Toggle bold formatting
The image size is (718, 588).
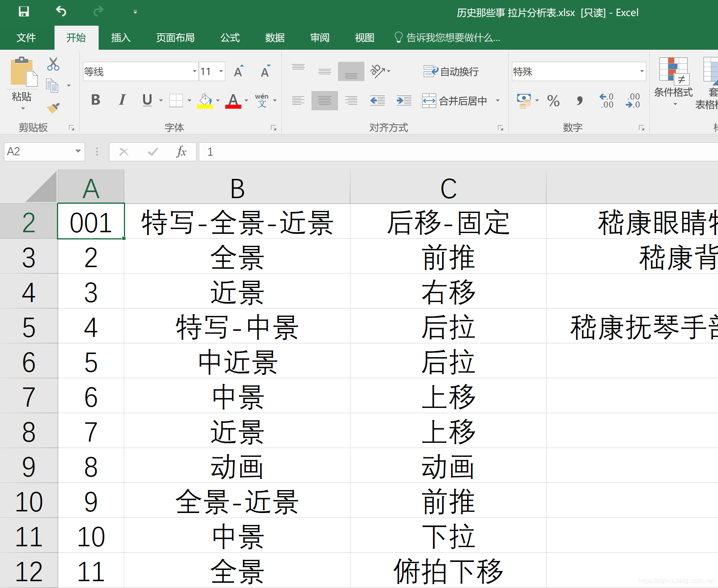(95, 100)
